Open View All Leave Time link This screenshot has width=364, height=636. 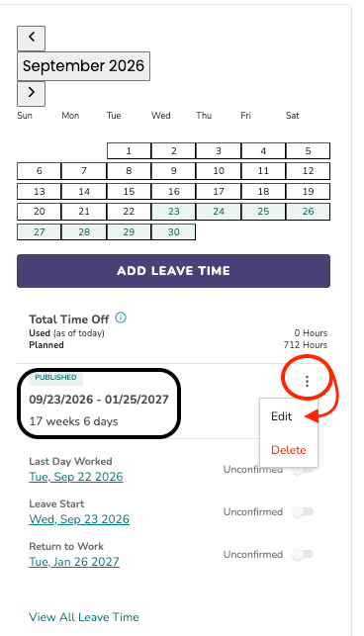coord(84,617)
